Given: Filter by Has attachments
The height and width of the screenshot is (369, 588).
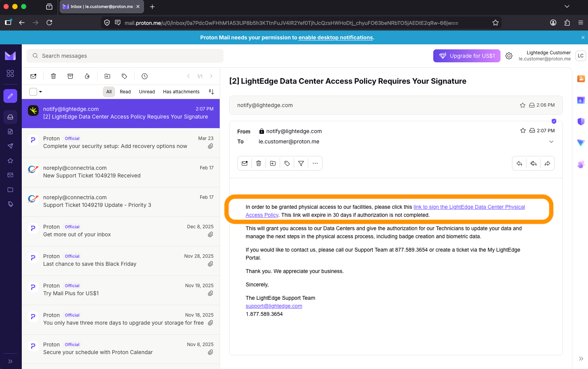Looking at the screenshot, I should point(181,92).
